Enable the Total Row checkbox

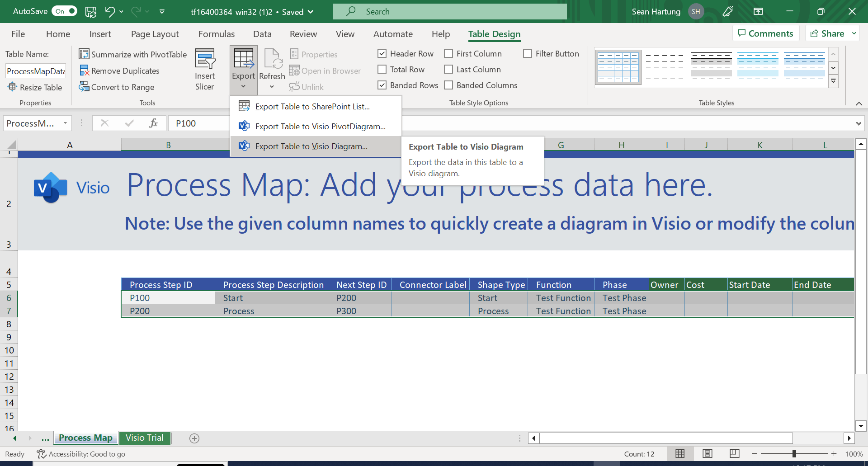(382, 69)
